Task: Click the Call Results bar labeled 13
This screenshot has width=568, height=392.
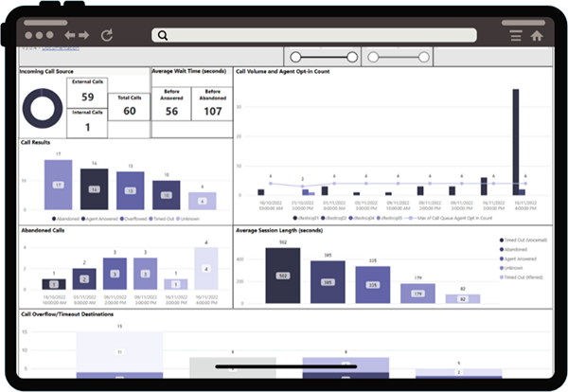Action: pos(131,190)
